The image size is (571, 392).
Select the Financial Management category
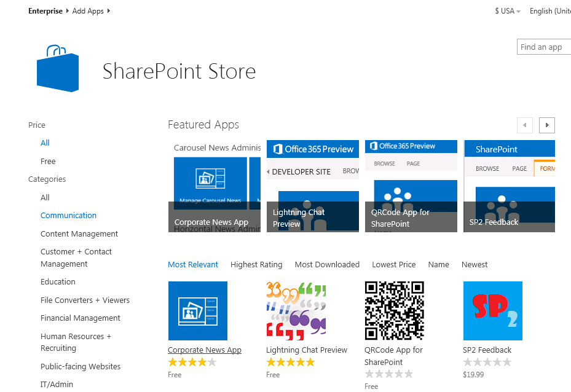point(81,318)
